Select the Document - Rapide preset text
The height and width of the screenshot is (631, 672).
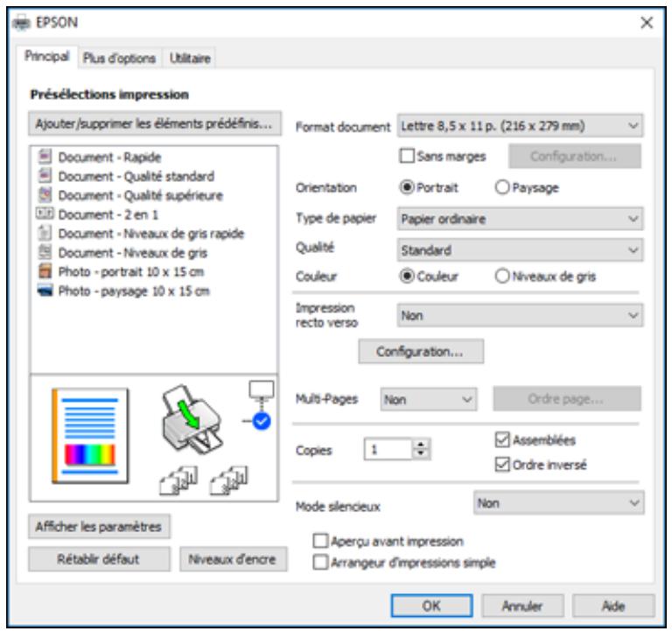pos(109,158)
